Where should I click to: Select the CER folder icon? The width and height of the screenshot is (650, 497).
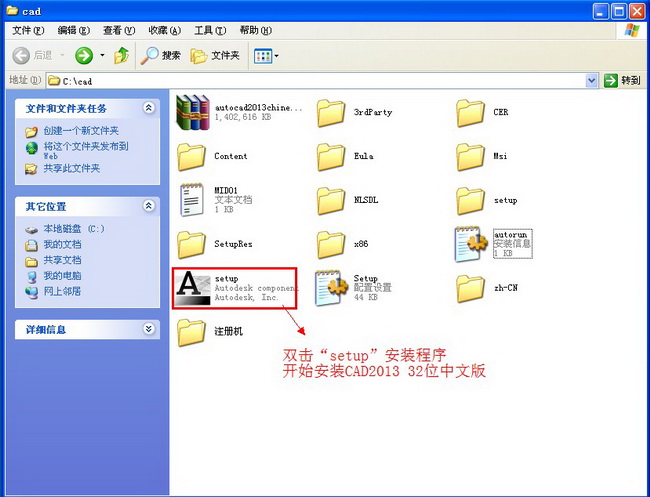click(471, 113)
